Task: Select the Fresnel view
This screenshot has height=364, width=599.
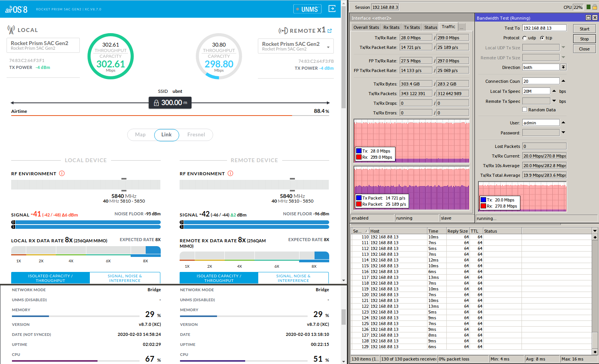Action: pyautogui.click(x=196, y=135)
